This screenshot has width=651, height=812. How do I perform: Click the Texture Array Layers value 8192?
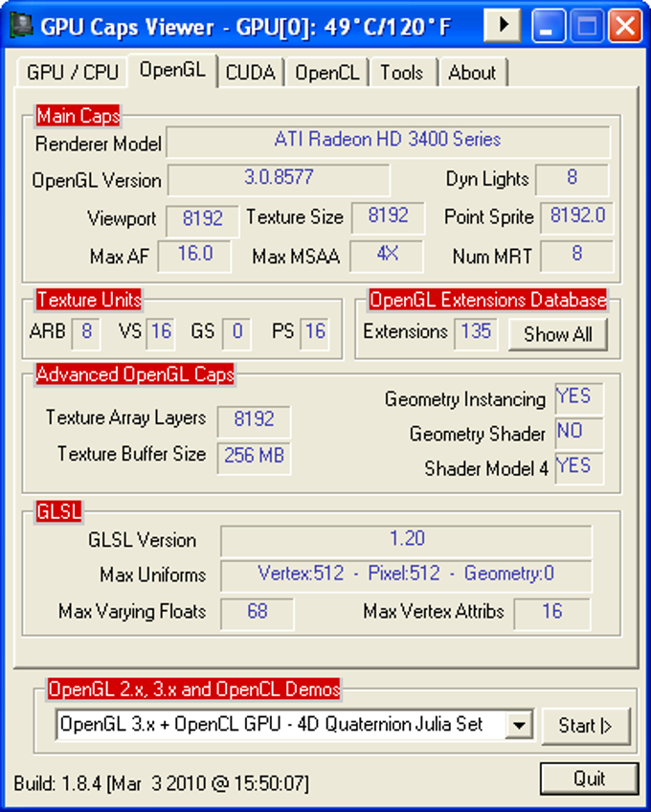pyautogui.click(x=254, y=421)
